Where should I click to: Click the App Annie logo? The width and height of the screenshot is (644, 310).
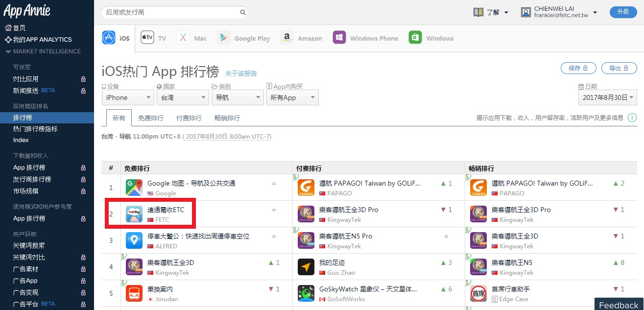[27, 10]
